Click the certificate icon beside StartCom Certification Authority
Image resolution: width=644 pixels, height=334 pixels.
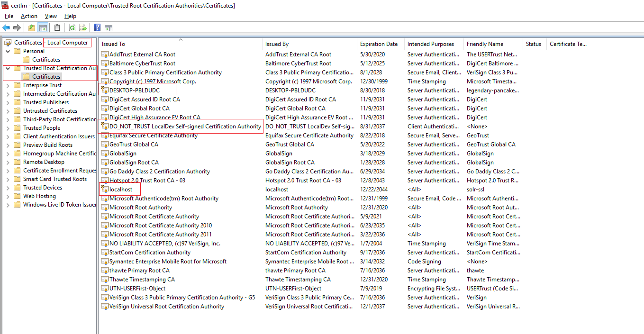pyautogui.click(x=105, y=252)
